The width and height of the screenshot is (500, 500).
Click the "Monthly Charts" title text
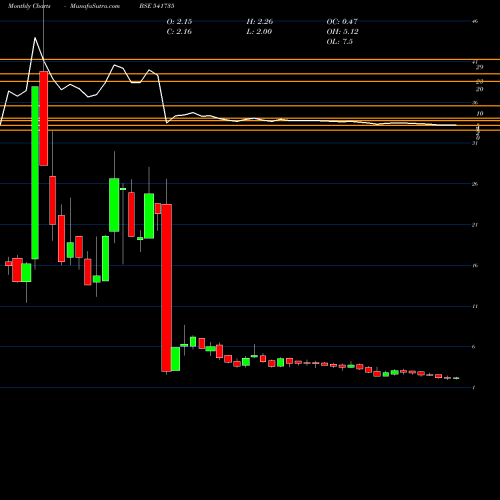pyautogui.click(x=29, y=6)
